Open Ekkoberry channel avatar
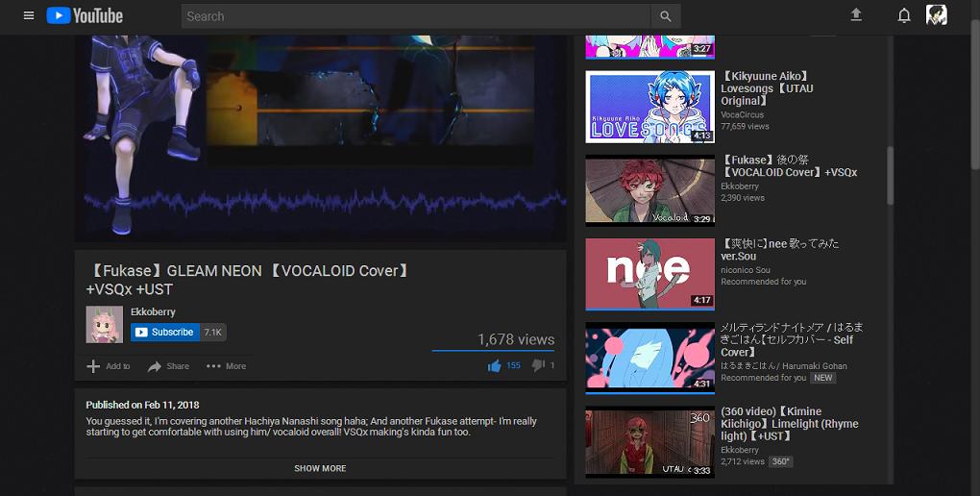The image size is (980, 496). [105, 325]
